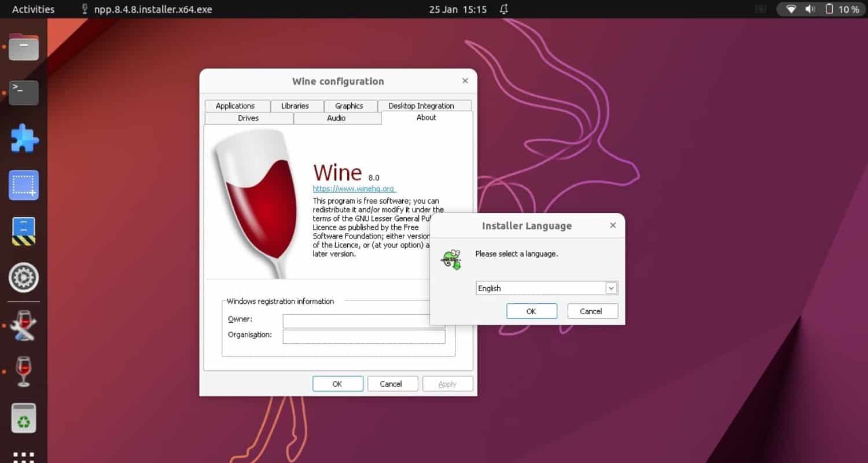The height and width of the screenshot is (463, 868).
Task: Click the Wine configuration title bar text
Action: point(338,82)
